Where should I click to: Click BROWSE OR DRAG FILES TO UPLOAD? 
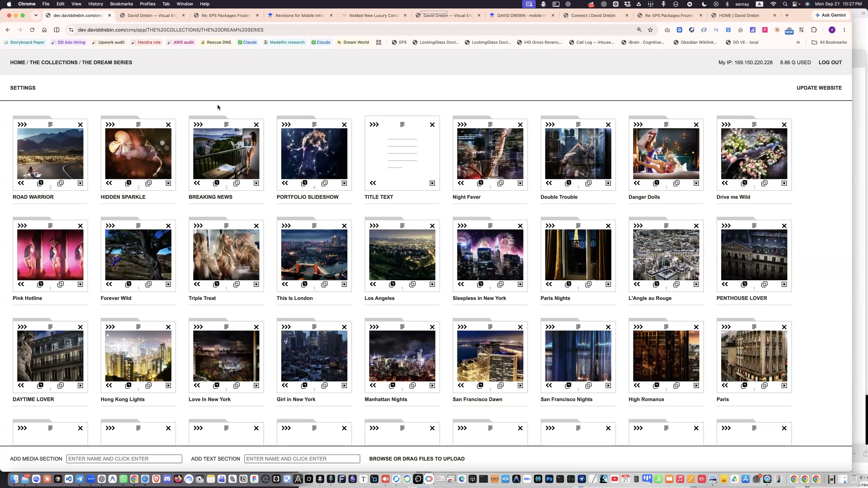click(x=417, y=459)
